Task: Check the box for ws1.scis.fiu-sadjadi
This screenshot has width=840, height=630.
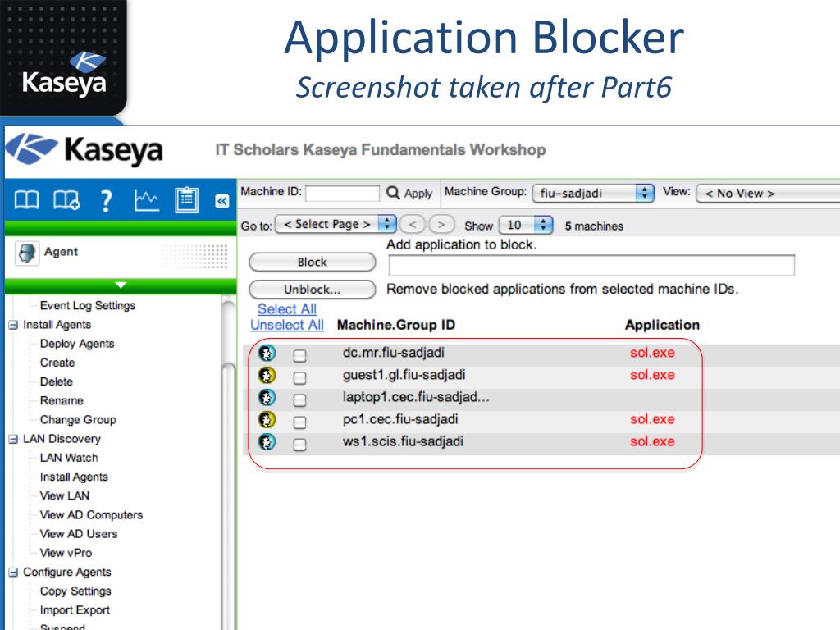Action: click(300, 444)
